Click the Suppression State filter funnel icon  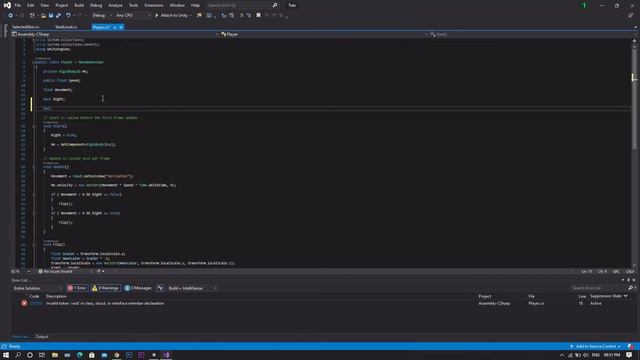(x=626, y=296)
